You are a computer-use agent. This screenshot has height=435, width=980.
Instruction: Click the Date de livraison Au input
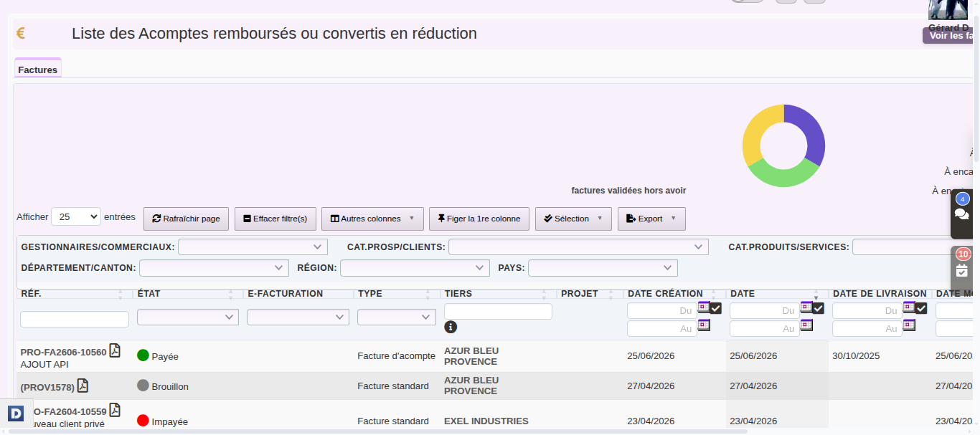click(867, 328)
